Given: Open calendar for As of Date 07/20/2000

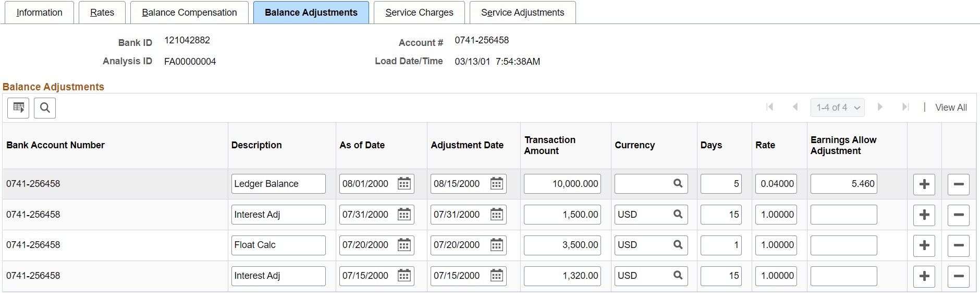Looking at the screenshot, I should pos(404,245).
